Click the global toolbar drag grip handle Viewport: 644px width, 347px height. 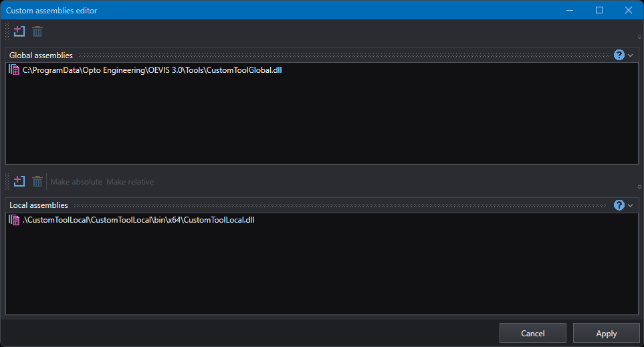pos(7,31)
